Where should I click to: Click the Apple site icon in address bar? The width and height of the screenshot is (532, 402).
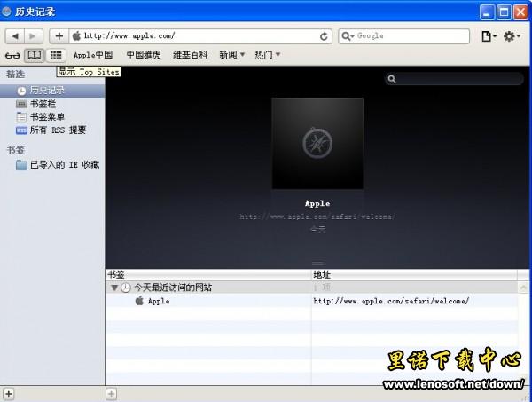coord(76,36)
